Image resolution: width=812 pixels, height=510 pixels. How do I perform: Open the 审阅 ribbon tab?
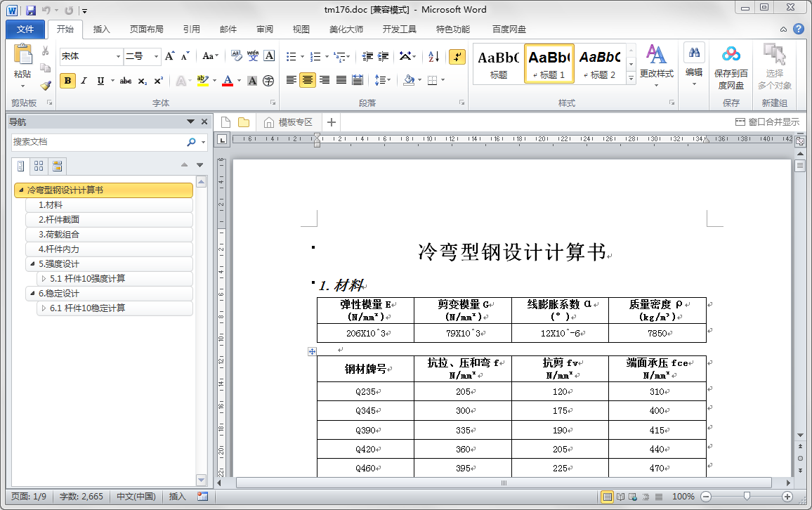tap(265, 30)
